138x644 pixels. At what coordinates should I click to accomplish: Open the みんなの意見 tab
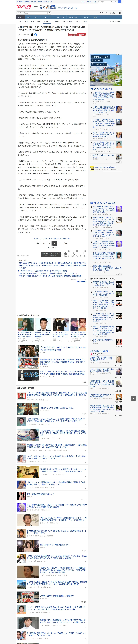(73, 17)
